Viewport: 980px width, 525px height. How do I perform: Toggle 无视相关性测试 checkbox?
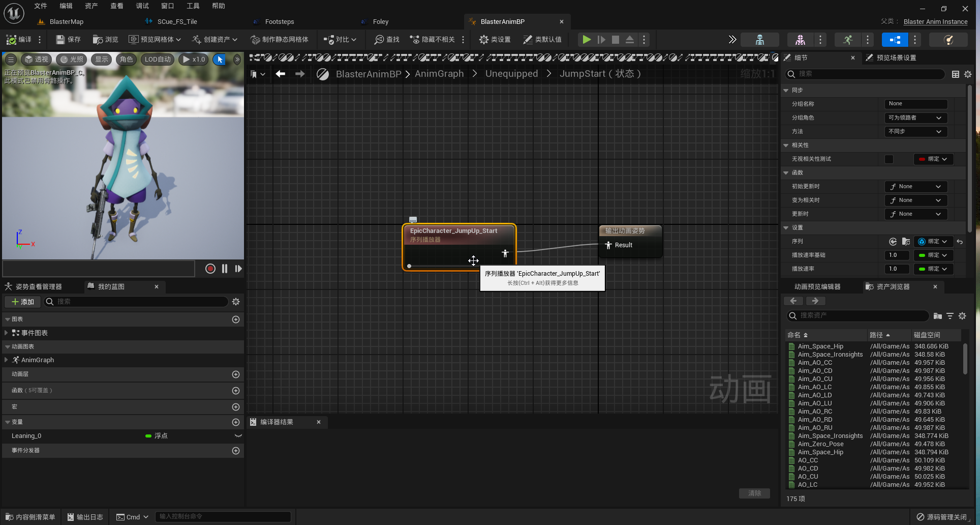889,159
